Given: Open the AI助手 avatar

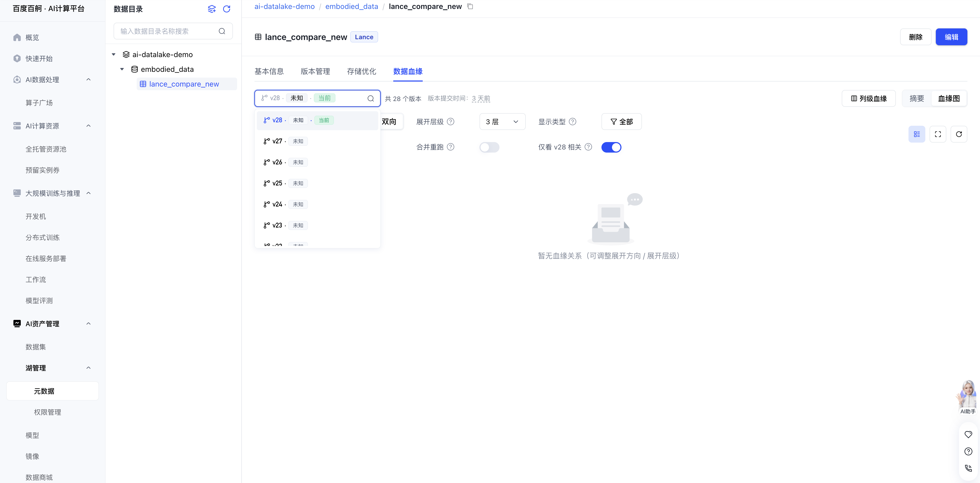Looking at the screenshot, I should point(967,397).
